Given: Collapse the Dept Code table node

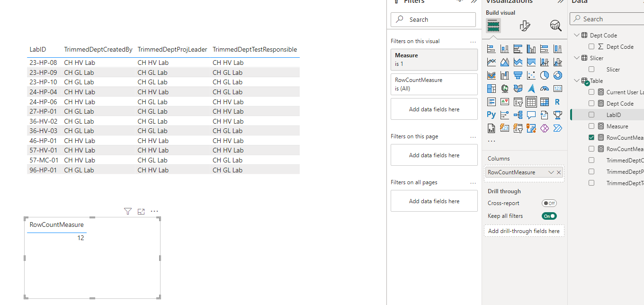Looking at the screenshot, I should (576, 35).
